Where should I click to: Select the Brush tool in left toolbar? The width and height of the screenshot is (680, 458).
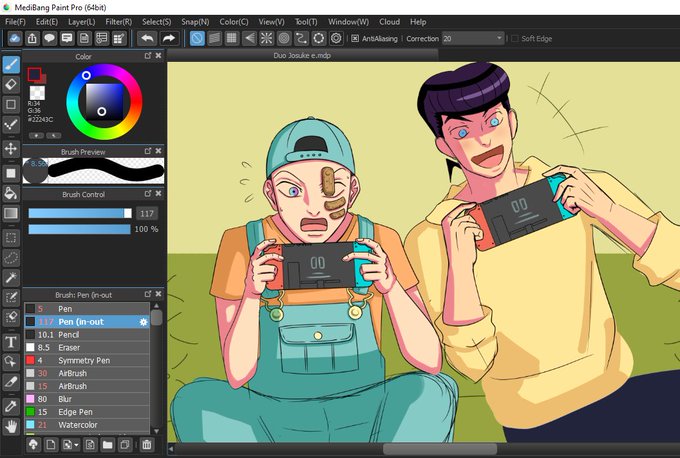[x=11, y=65]
